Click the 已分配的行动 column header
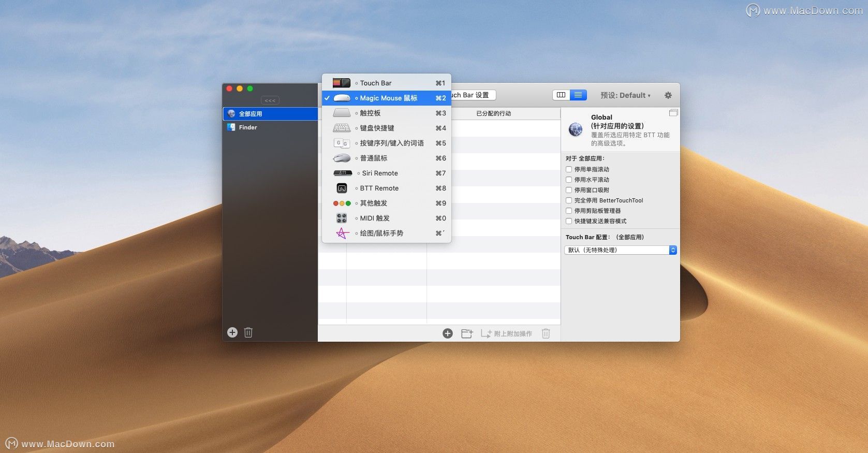Screen dimensions: 868x453 (x=493, y=113)
